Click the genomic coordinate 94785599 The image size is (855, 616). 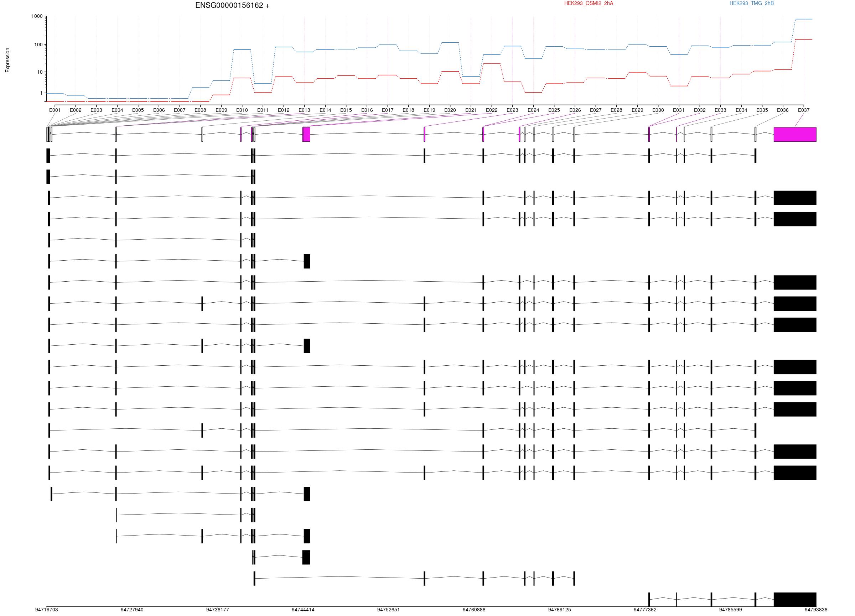click(731, 610)
